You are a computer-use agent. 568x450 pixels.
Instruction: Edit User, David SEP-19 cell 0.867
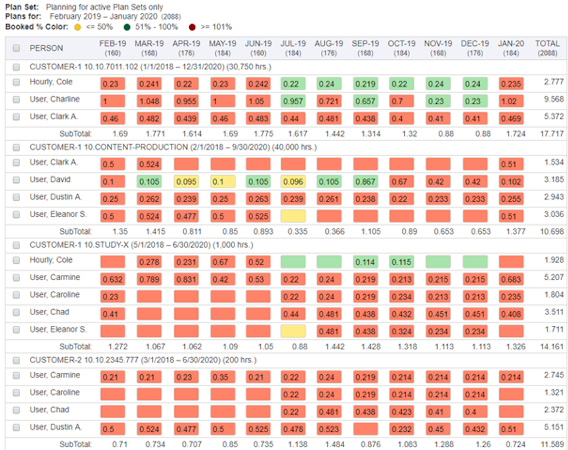coord(366,182)
